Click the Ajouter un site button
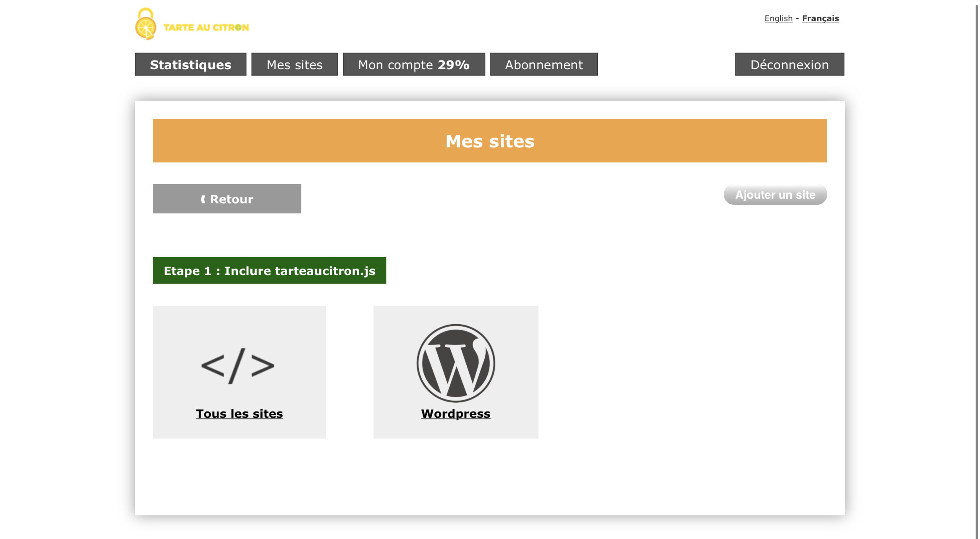The image size is (980, 539). tap(775, 194)
